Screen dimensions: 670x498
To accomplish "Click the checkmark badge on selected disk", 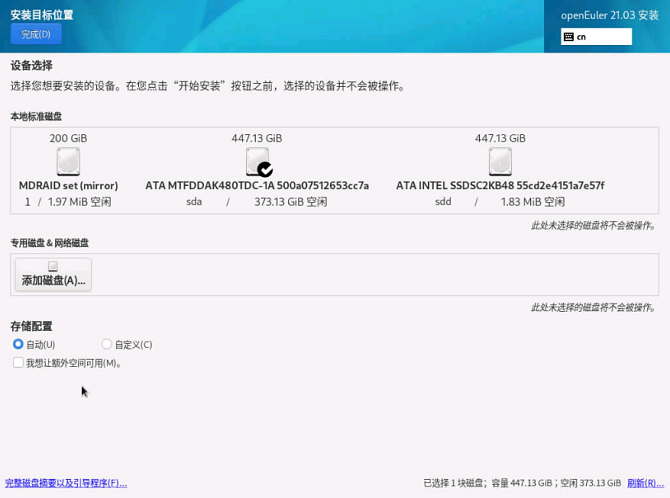I will click(265, 170).
